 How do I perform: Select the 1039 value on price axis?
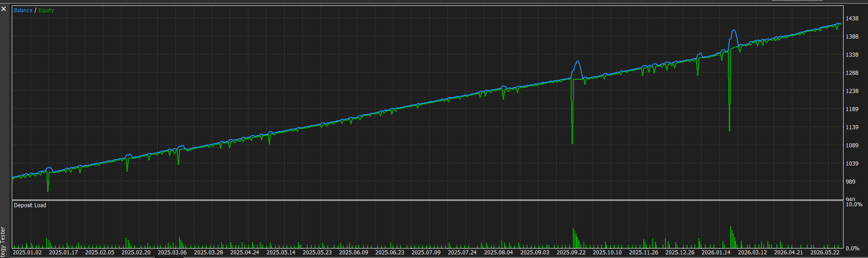click(852, 164)
